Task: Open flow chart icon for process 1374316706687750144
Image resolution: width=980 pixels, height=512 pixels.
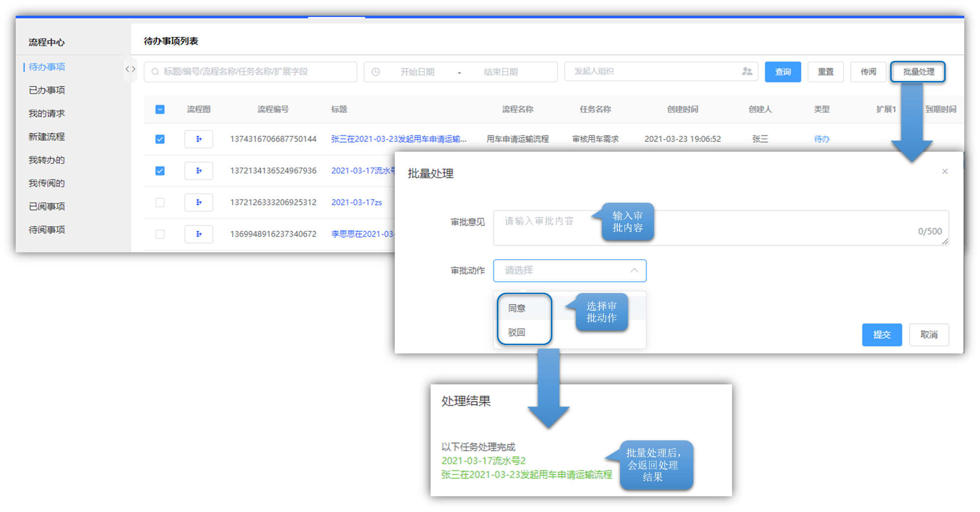Action: [x=198, y=139]
